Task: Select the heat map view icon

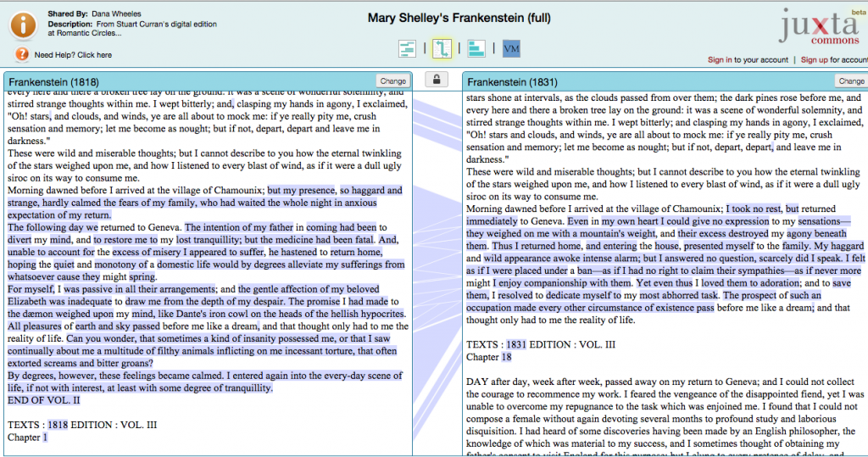Action: 408,48
